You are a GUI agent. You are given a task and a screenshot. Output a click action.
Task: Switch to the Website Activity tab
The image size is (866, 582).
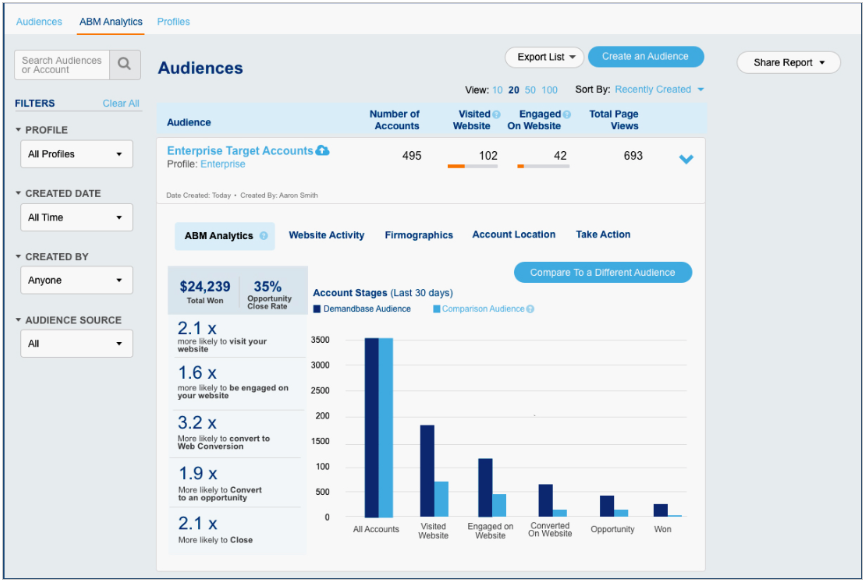(x=326, y=235)
